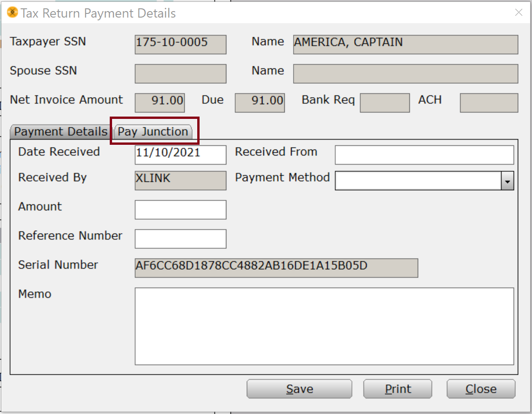Click the Bank Req field
532x414 pixels.
385,103
